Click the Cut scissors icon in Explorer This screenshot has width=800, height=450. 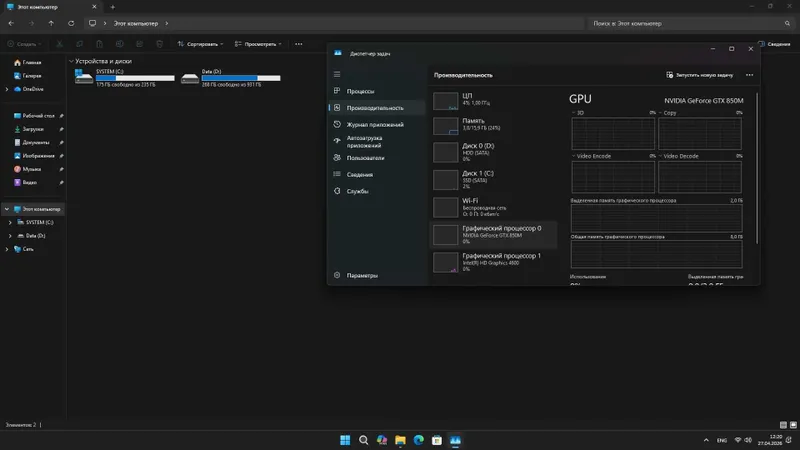pyautogui.click(x=60, y=44)
